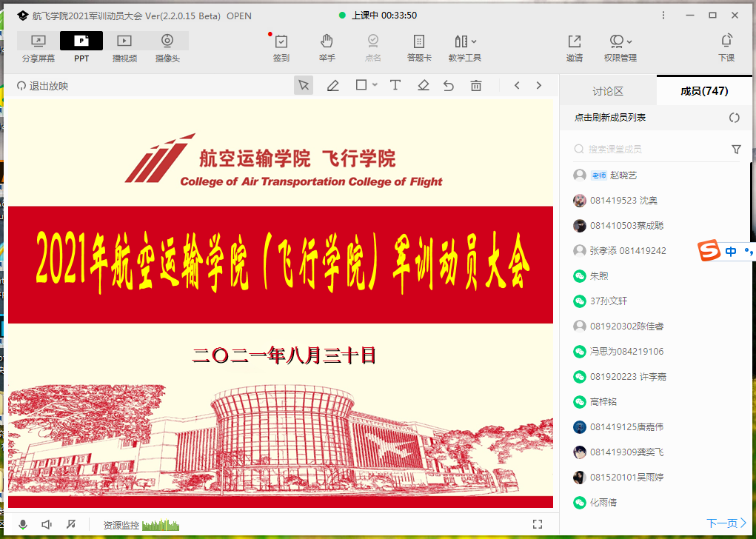Image resolution: width=756 pixels, height=539 pixels.
Task: Click the trash clear-all icon
Action: [x=476, y=86]
